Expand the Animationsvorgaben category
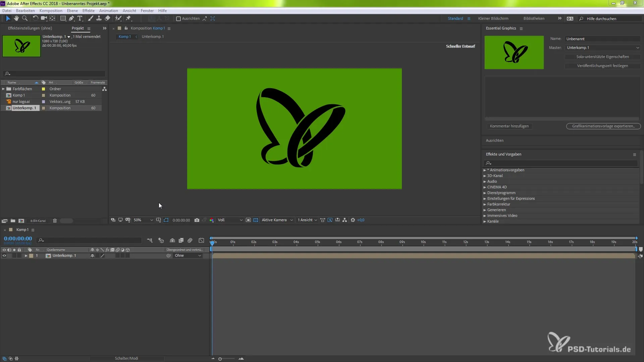This screenshot has height=362, width=644. [x=485, y=170]
